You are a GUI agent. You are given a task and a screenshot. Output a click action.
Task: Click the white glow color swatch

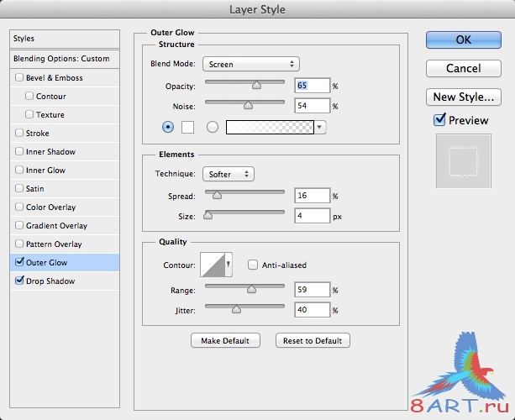188,127
